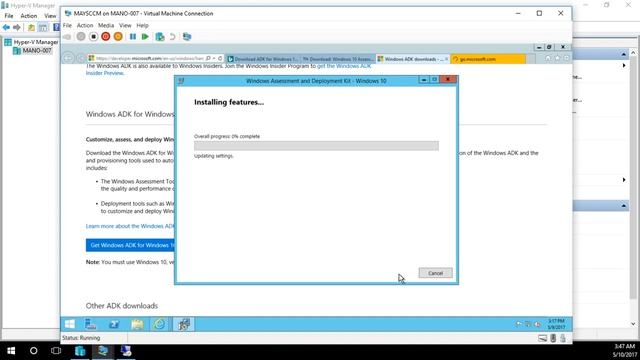
Task: Open View menu in Virtual Machine Connection
Action: [125, 25]
